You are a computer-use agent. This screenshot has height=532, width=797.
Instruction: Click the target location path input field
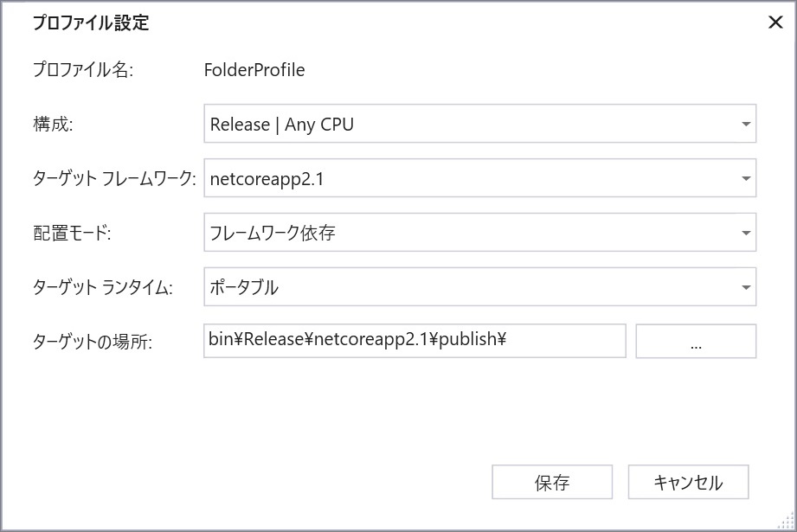(415, 341)
